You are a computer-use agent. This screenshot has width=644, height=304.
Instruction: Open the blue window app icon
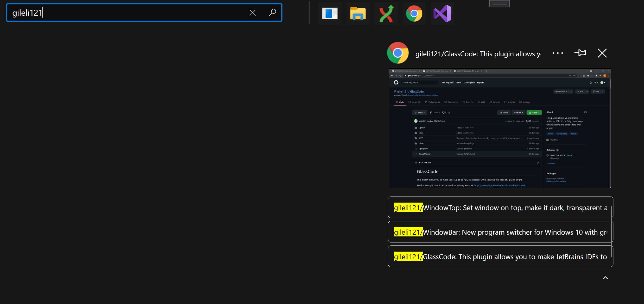tap(330, 14)
